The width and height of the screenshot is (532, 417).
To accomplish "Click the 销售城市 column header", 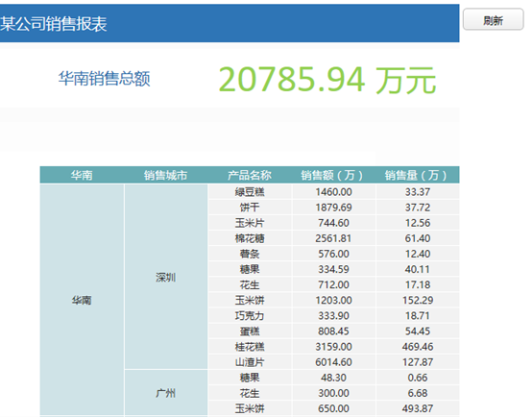I will 165,175.
